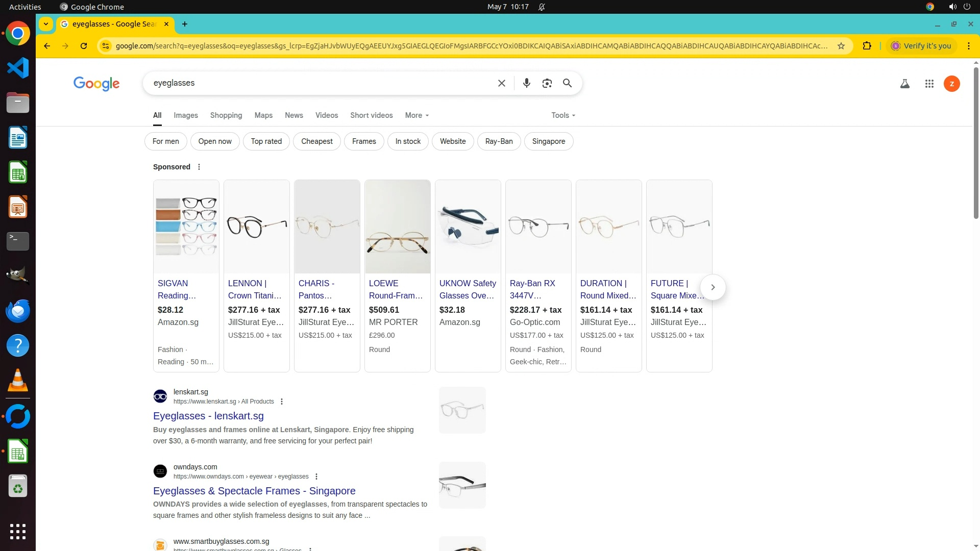The image size is (980, 551).
Task: Enable the Open now filter chip
Action: pos(214,141)
